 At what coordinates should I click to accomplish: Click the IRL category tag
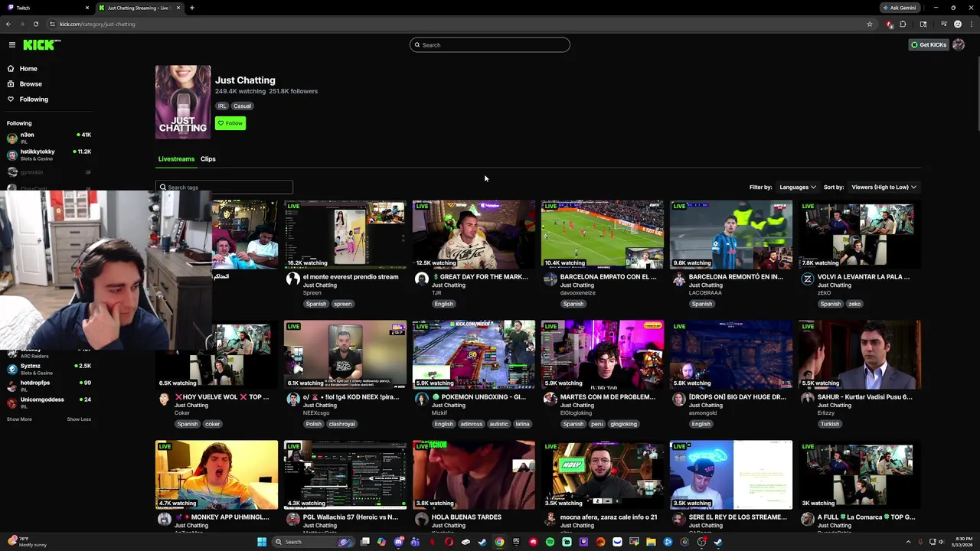pos(222,106)
